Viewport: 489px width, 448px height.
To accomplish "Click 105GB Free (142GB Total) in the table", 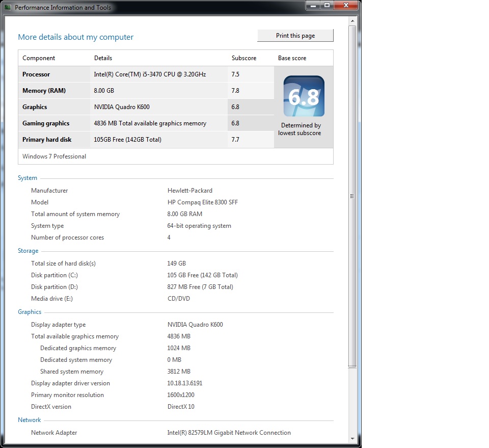I will click(x=127, y=140).
